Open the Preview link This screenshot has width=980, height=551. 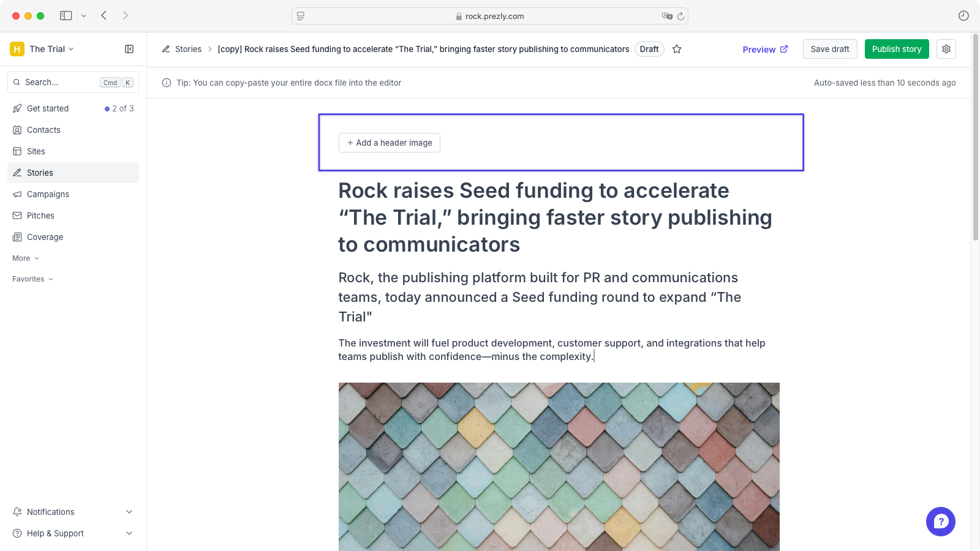click(765, 50)
